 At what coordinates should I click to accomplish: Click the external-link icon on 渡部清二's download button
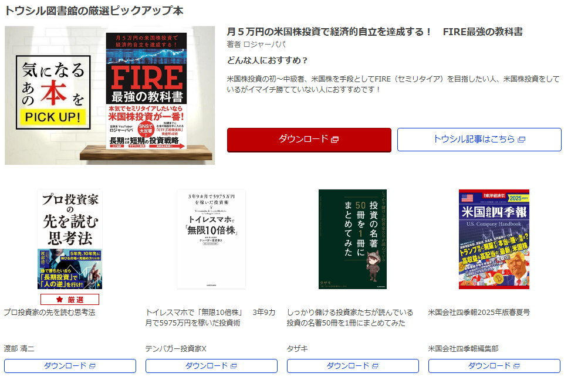click(92, 366)
